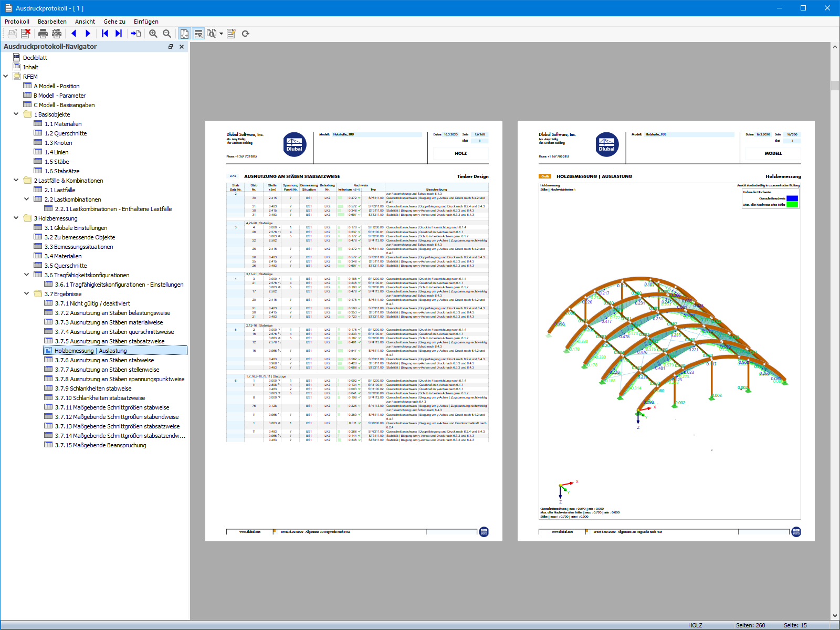Click table icon of 3.7.9 Schlankheiten stabweise
Viewport: 840px width, 630px height.
[48, 388]
